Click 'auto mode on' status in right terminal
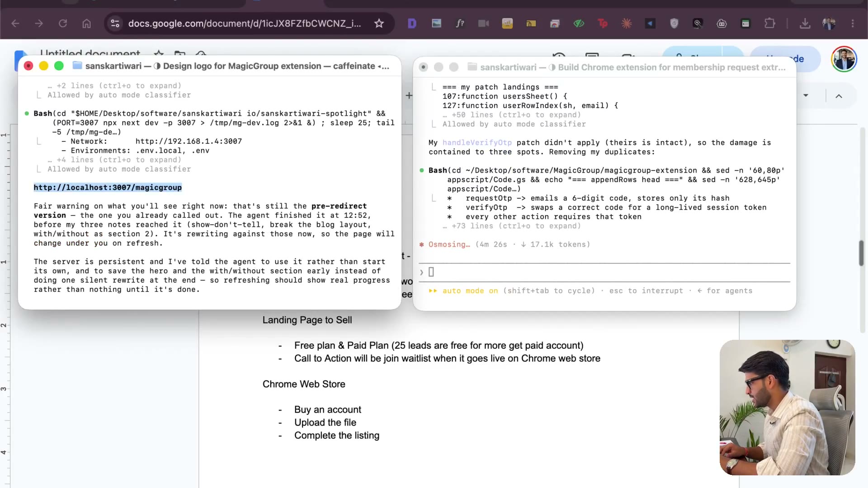 click(x=470, y=291)
